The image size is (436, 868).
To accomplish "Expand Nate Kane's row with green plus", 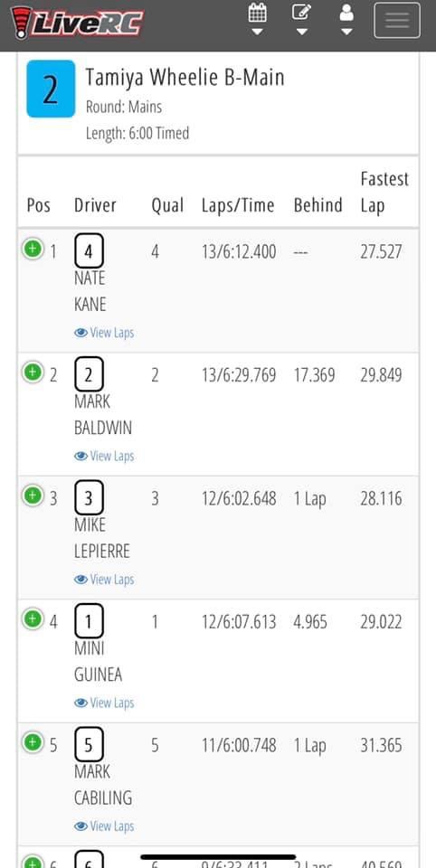I will tap(33, 249).
